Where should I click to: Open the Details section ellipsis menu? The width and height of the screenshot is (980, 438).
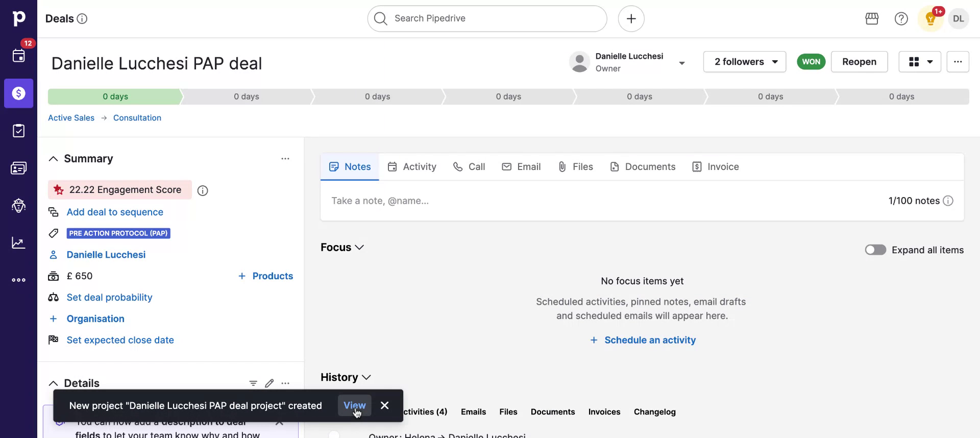pyautogui.click(x=285, y=383)
